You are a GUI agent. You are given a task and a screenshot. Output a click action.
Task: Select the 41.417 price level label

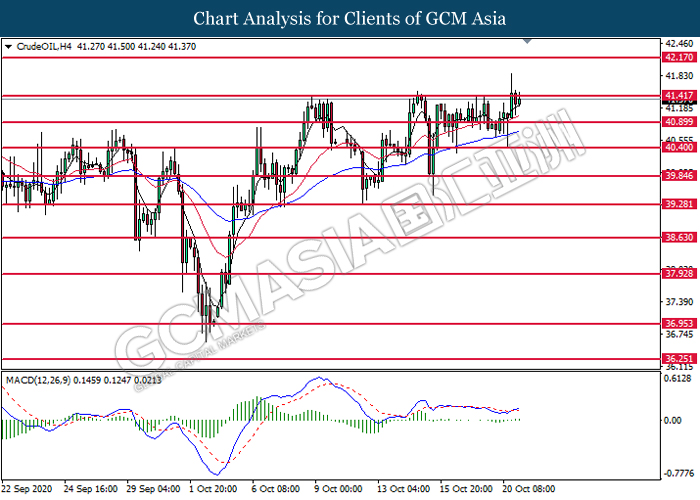(679, 95)
